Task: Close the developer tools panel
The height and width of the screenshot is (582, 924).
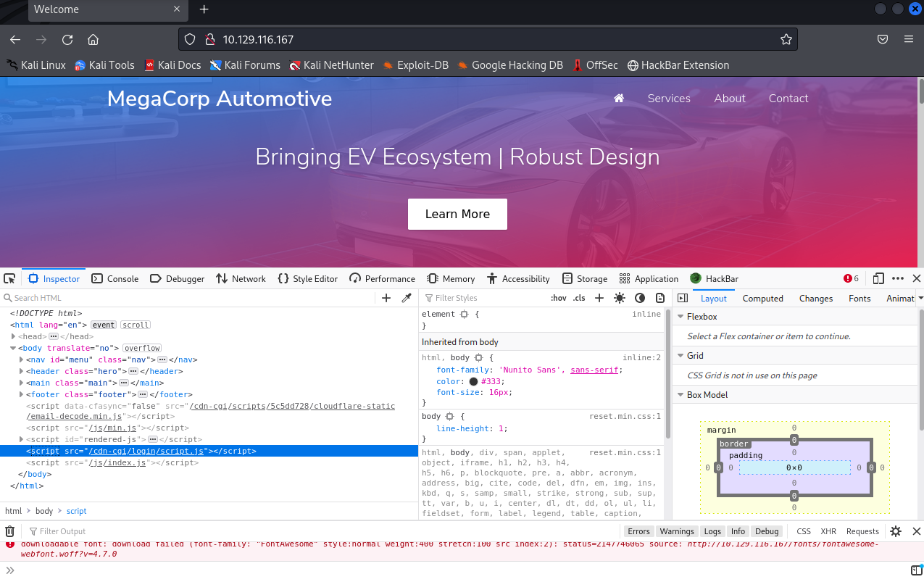Action: click(916, 278)
